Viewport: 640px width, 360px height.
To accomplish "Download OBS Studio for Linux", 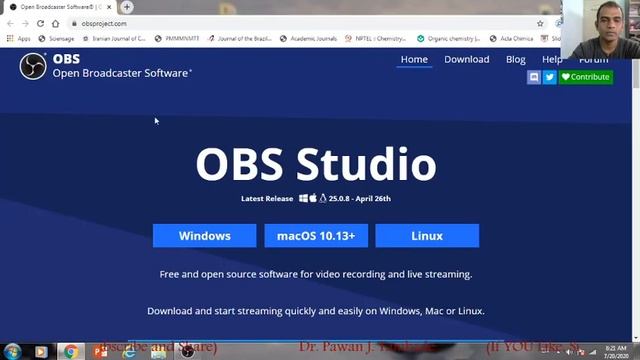I will click(x=427, y=236).
